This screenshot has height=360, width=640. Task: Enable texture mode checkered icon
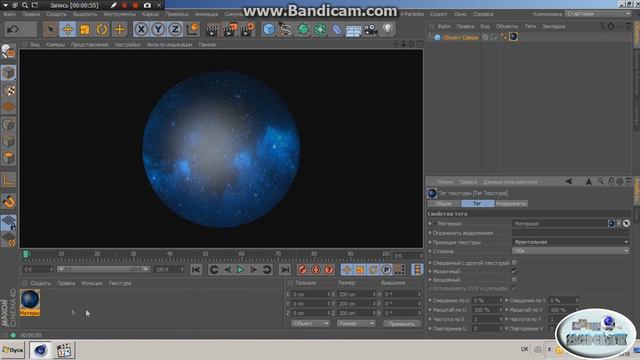click(9, 90)
